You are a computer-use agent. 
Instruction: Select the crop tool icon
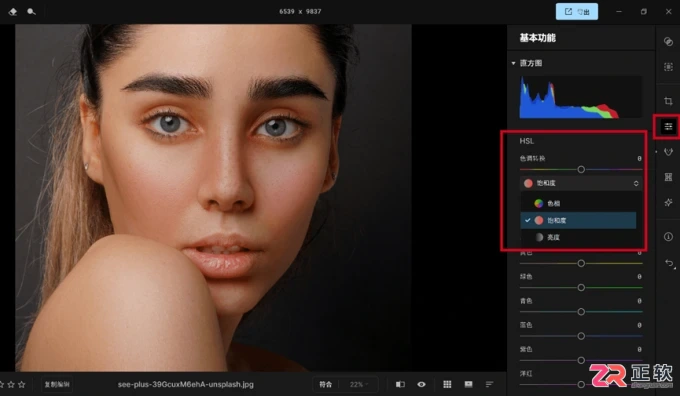tap(668, 101)
